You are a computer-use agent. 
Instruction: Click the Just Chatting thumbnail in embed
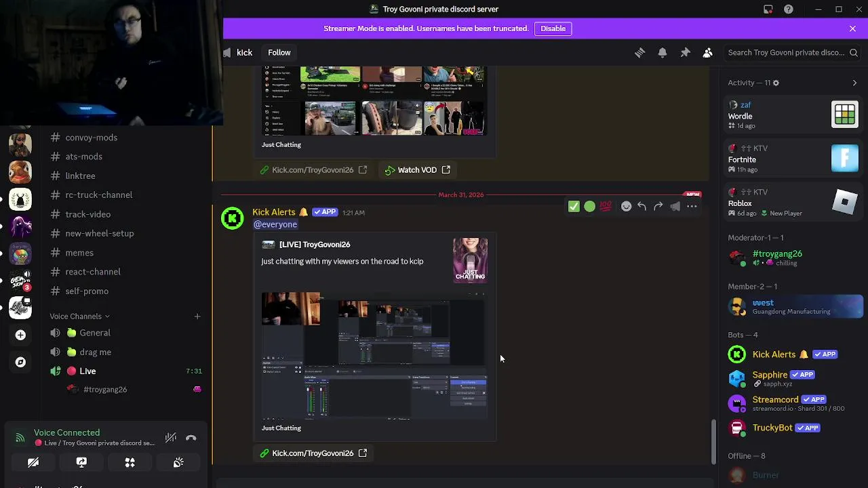coord(470,260)
